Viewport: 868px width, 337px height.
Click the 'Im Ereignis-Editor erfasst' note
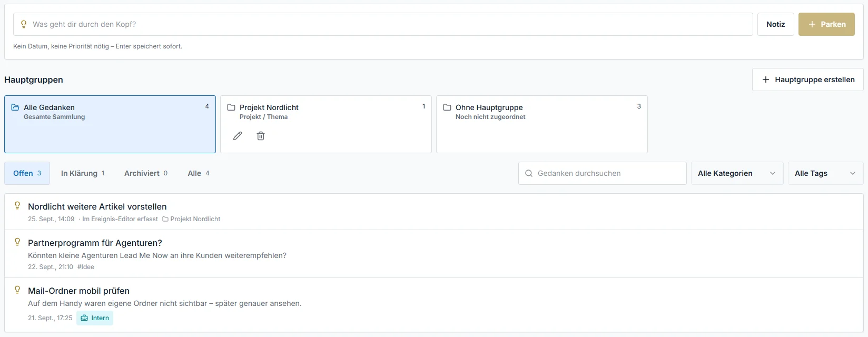click(120, 219)
